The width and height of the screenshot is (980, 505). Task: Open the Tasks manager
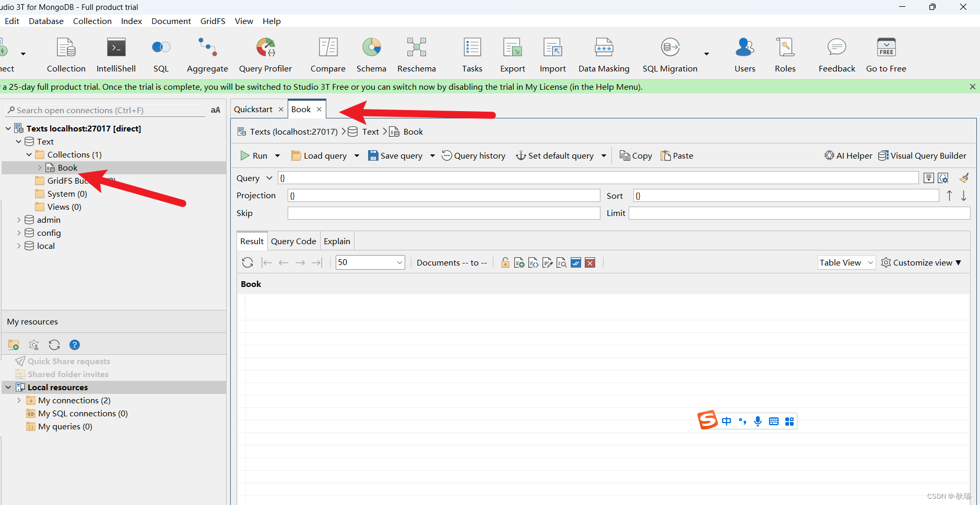(472, 55)
